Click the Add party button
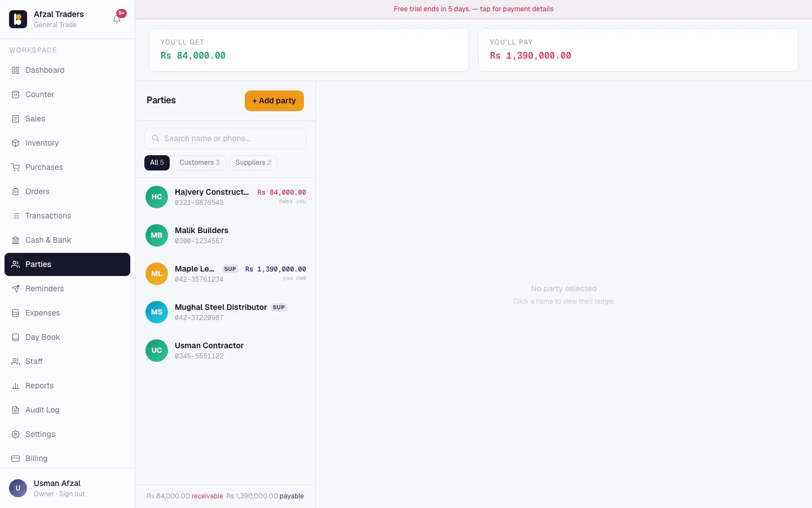Viewport: 812px width, 508px height. 274,100
